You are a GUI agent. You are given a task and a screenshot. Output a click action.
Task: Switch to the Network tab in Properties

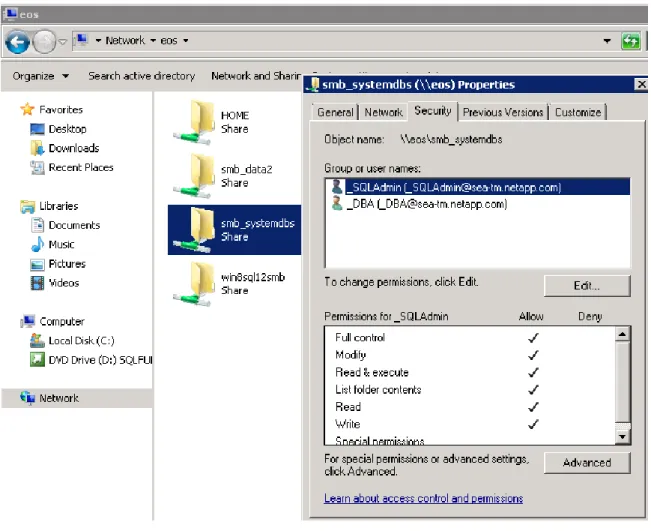point(383,112)
